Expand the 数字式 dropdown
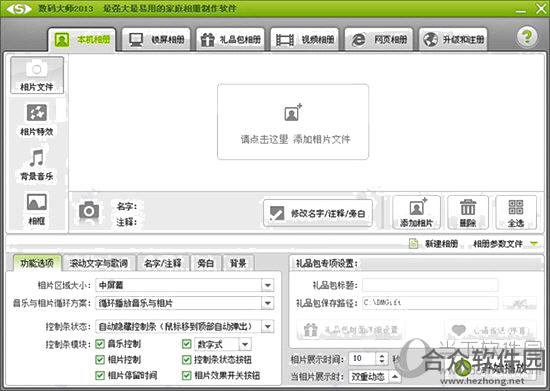Viewport: 550px width, 391px height. [245, 344]
